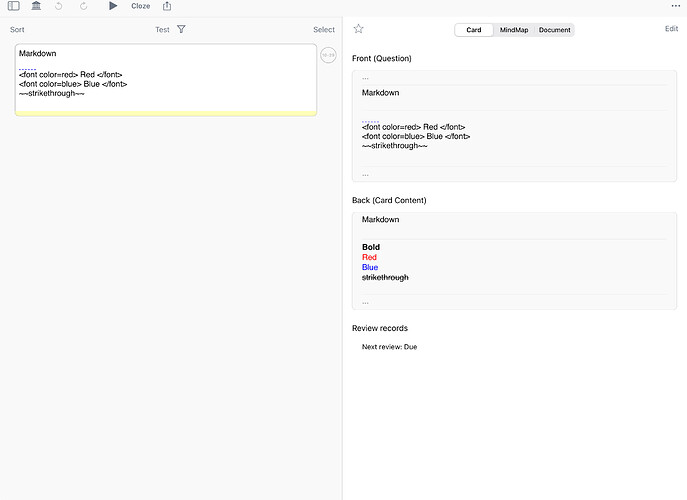Click the Cloze button in toolbar
This screenshot has height=500, width=687.
(x=141, y=6)
